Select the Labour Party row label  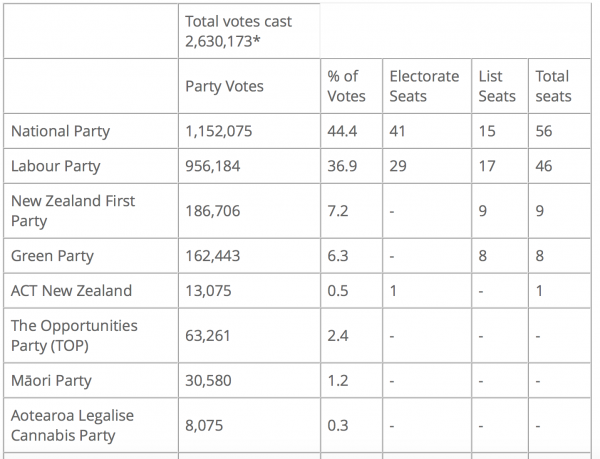pos(56,166)
